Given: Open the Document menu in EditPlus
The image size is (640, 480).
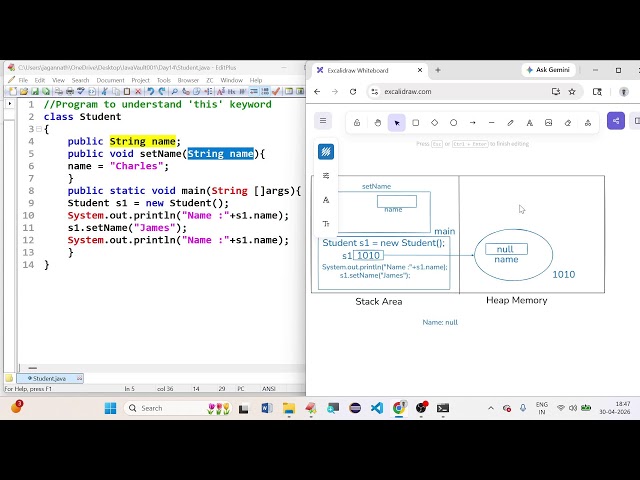Looking at the screenshot, I should pos(110,80).
